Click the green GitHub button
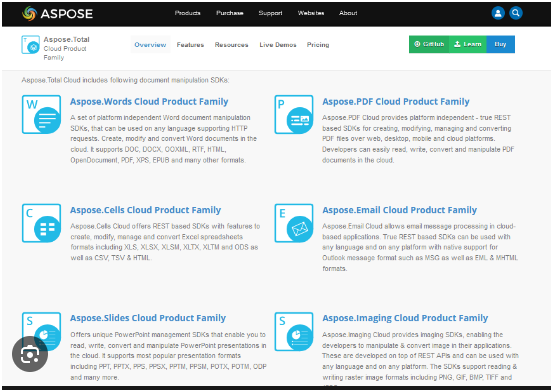Image resolution: width=552 pixels, height=392 pixels. tap(429, 44)
